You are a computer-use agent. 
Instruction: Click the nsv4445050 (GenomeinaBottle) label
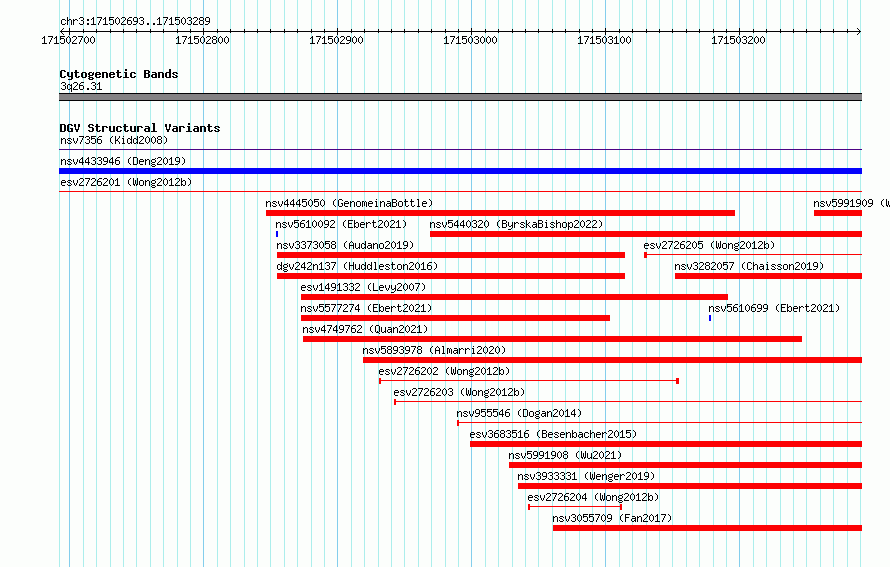coord(349,203)
